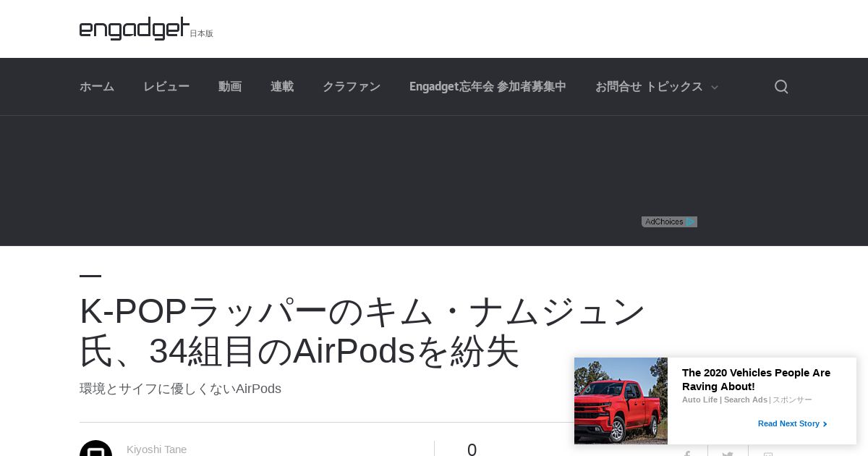
Task: Open the レビュー section
Action: tap(166, 87)
